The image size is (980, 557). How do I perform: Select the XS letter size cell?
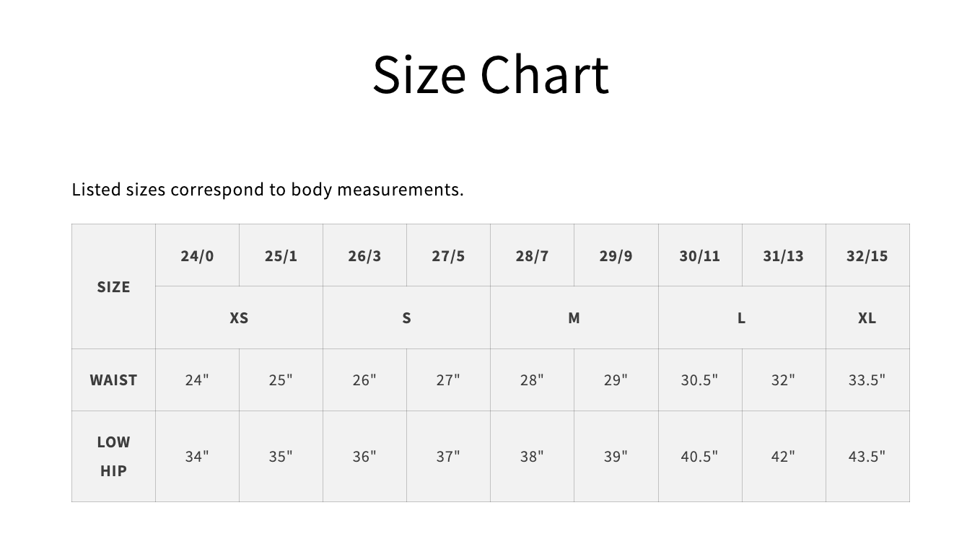pos(239,318)
